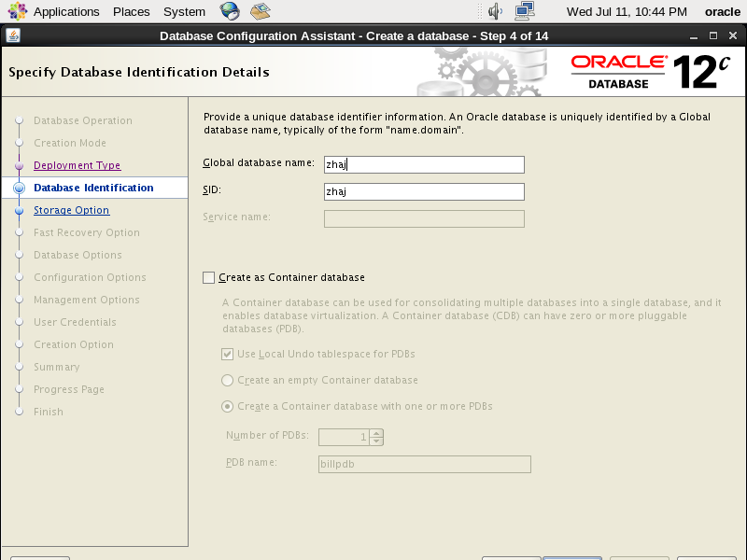Click the Oracle Database 12c logo
The image size is (747, 560).
pos(650,72)
